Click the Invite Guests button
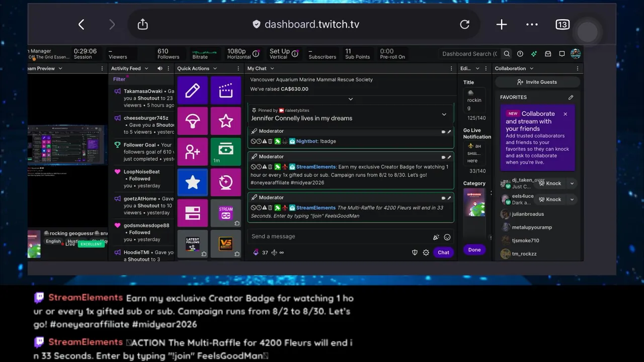The height and width of the screenshot is (362, 644). (537, 82)
